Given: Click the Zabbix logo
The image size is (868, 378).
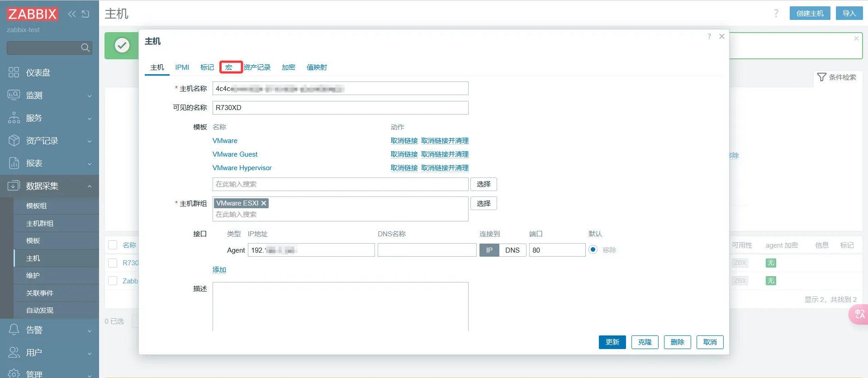Looking at the screenshot, I should pos(32,14).
